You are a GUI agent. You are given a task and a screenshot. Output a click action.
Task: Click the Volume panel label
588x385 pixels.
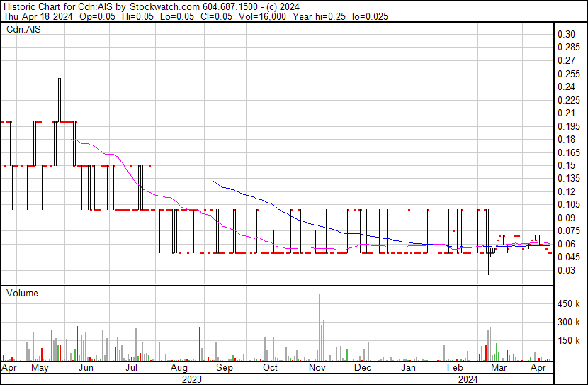pos(22,293)
